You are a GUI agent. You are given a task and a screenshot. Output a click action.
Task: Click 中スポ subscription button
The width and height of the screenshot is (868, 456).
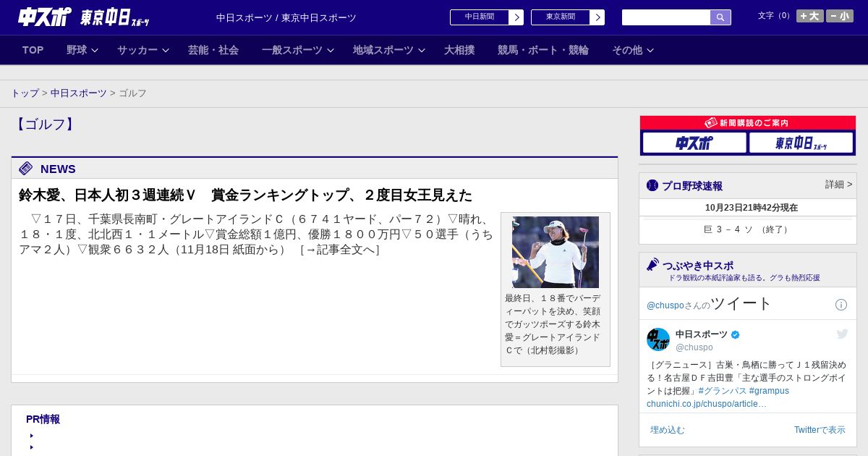click(694, 143)
